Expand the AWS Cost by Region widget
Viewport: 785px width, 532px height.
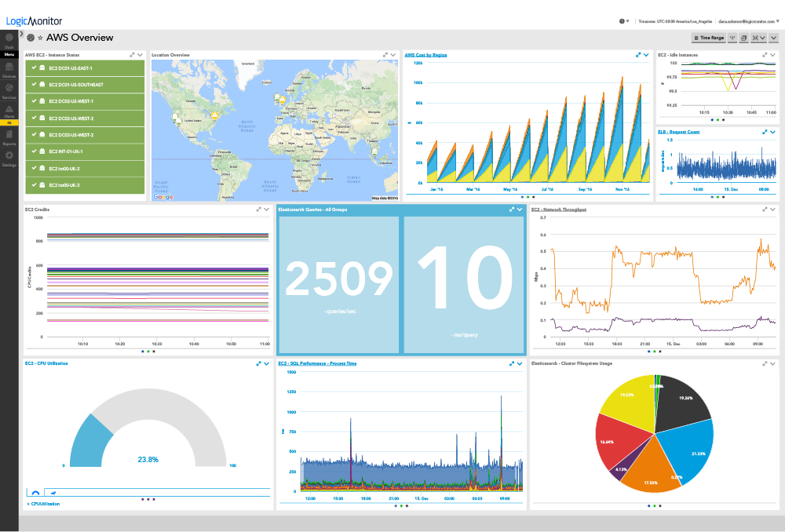click(x=638, y=55)
